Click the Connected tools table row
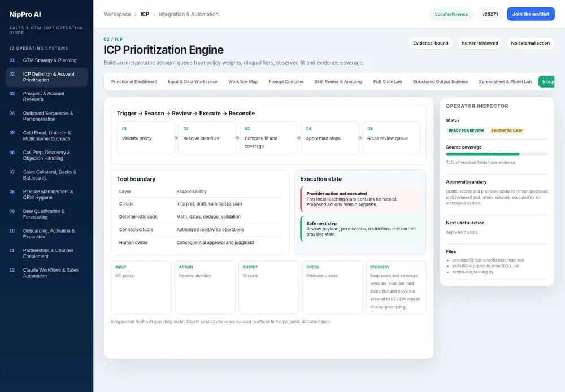This screenshot has height=392, width=565. pos(200,230)
